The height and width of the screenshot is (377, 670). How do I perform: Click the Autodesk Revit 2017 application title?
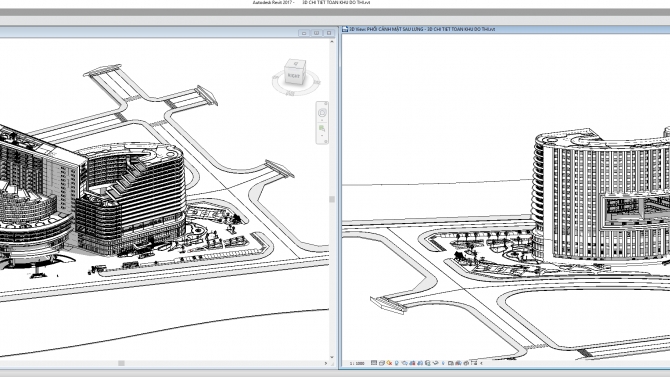273,3
